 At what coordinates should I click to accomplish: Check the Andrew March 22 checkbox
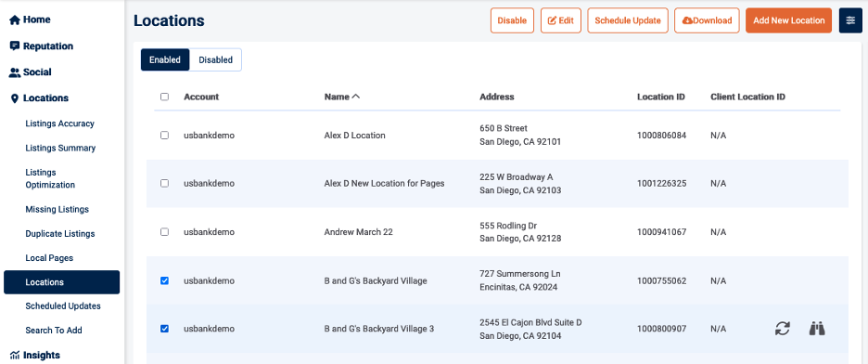tap(164, 232)
